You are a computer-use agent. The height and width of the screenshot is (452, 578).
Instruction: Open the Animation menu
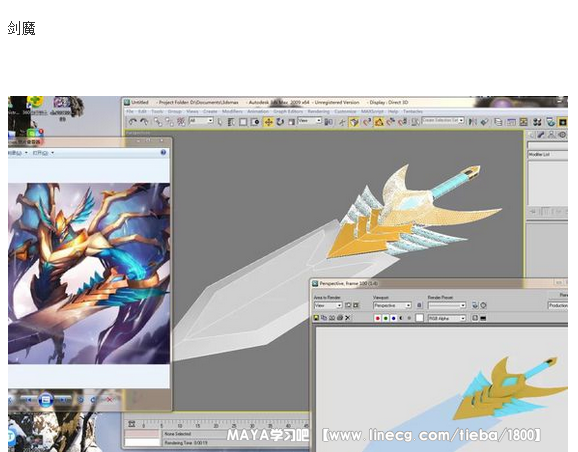258,111
